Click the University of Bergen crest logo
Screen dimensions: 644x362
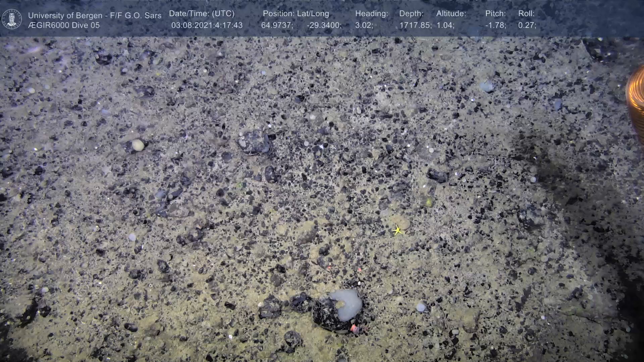[12, 19]
